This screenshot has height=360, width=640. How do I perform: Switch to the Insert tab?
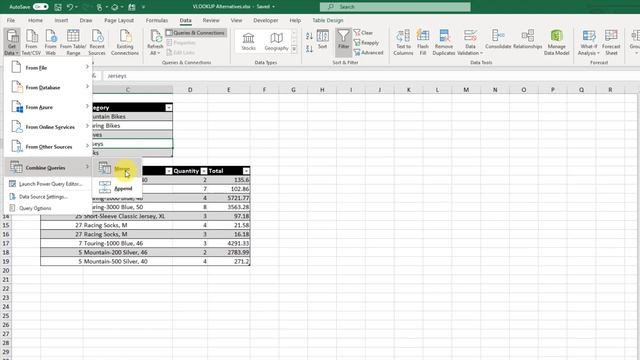[x=61, y=20]
